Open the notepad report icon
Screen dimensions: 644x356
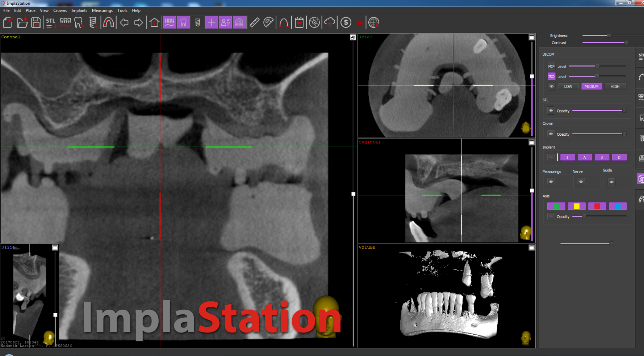(x=299, y=22)
